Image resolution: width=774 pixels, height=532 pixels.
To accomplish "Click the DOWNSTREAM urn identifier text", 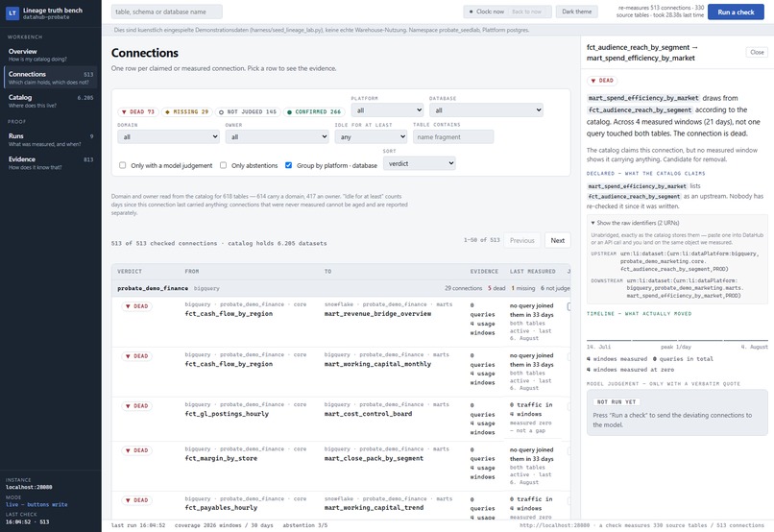I will point(685,288).
